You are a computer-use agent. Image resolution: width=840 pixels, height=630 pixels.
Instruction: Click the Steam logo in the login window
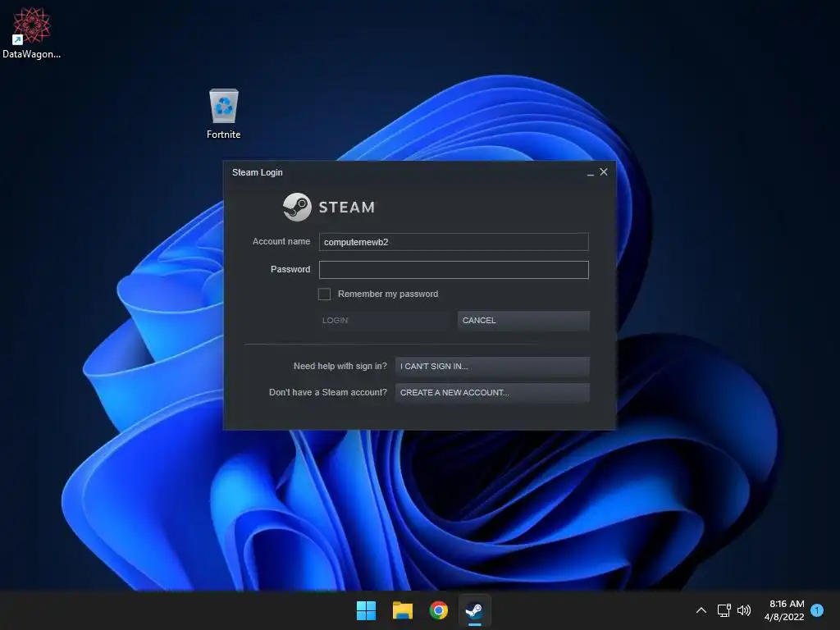[x=329, y=207]
